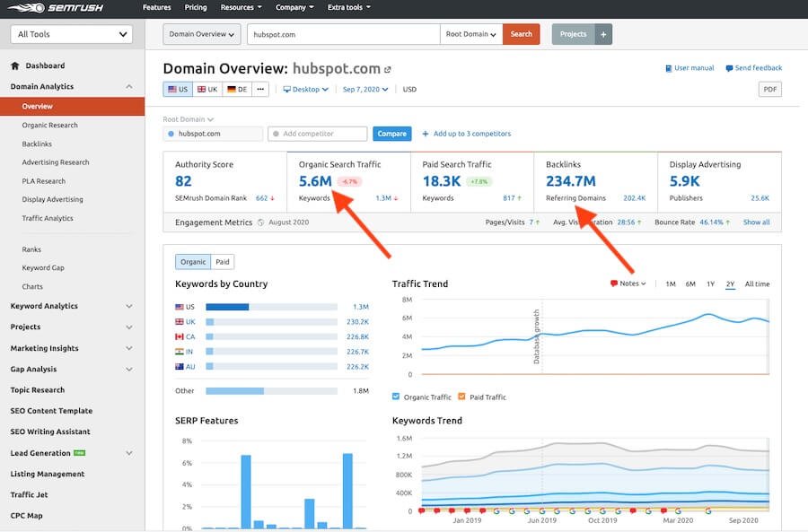Click the Desktop monitor icon
Image resolution: width=808 pixels, height=532 pixels.
(287, 89)
